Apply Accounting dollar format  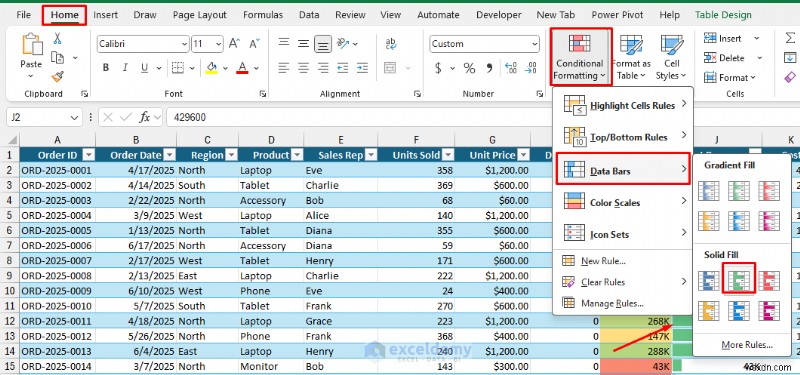(x=438, y=68)
